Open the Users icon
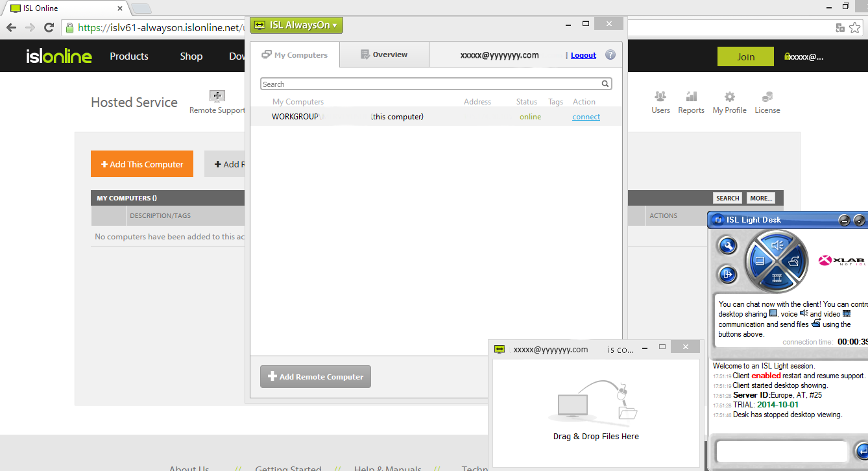Image resolution: width=868 pixels, height=471 pixels. pos(660,102)
